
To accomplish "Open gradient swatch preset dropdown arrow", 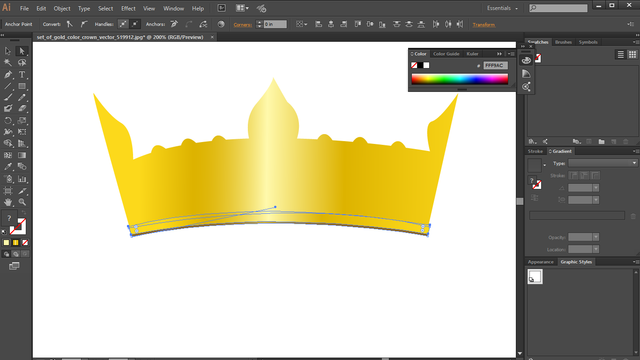I will 545,165.
